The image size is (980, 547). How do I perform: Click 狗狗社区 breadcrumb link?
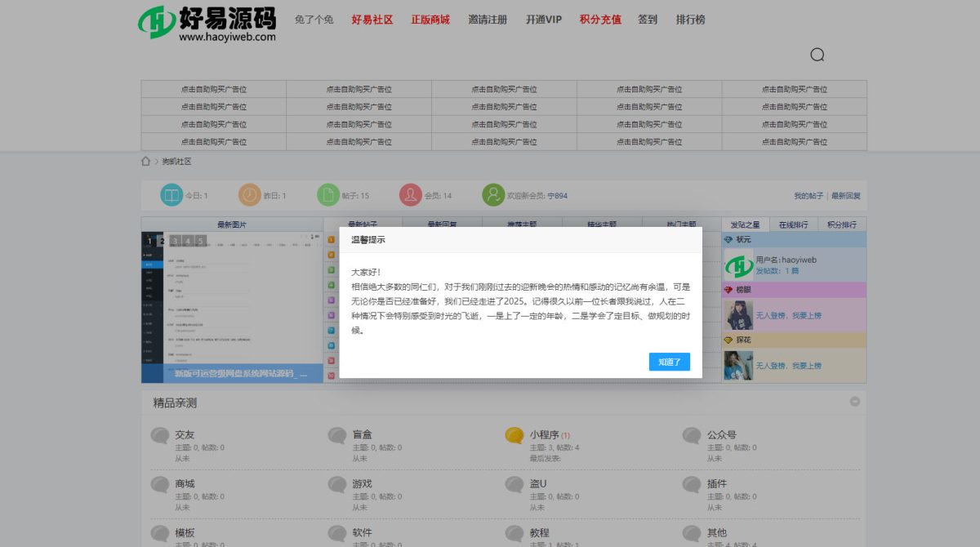pos(176,162)
